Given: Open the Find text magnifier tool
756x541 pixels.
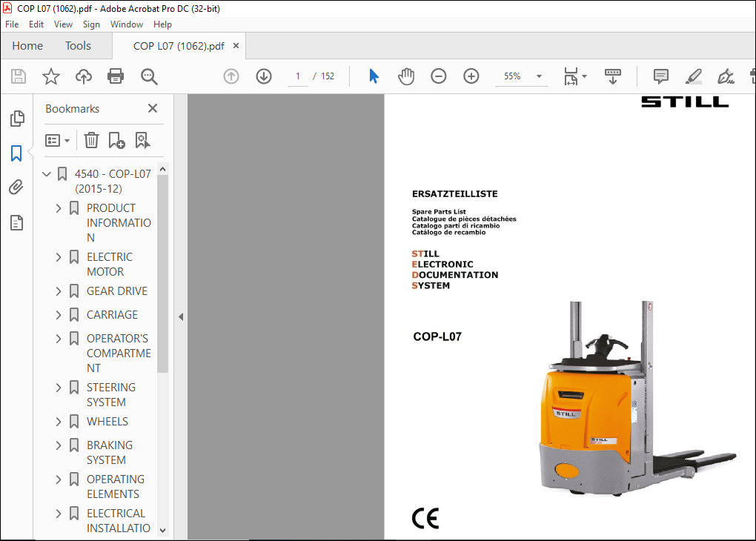Looking at the screenshot, I should 149,76.
